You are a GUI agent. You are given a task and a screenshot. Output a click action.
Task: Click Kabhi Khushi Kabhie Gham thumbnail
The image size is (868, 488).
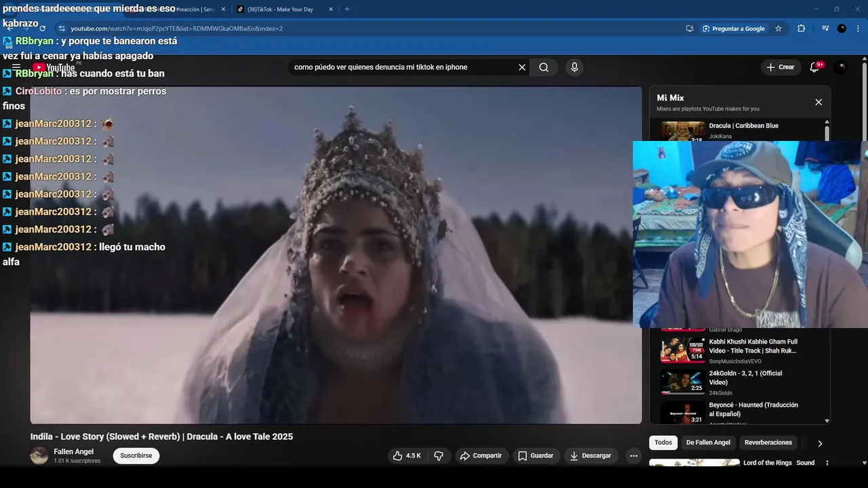click(x=683, y=350)
